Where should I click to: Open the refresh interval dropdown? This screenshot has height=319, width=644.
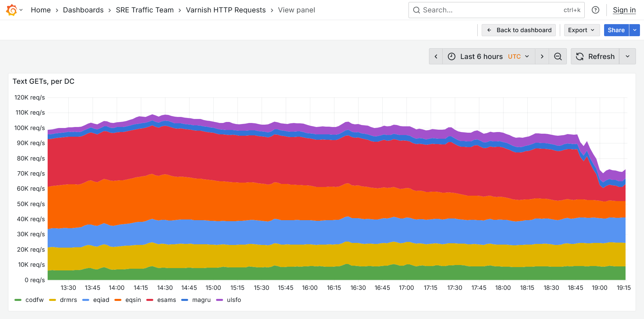(628, 56)
